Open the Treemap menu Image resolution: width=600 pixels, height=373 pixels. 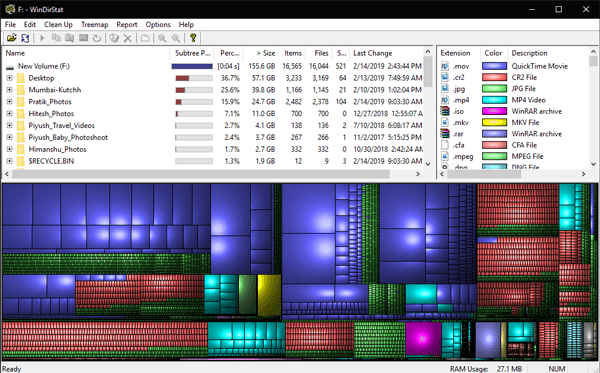(95, 24)
